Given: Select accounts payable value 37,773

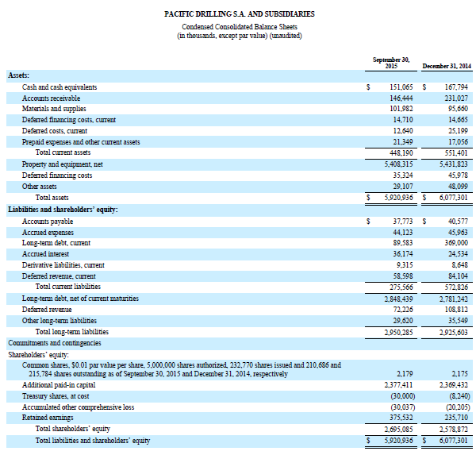Looking at the screenshot, I should coord(403,222).
